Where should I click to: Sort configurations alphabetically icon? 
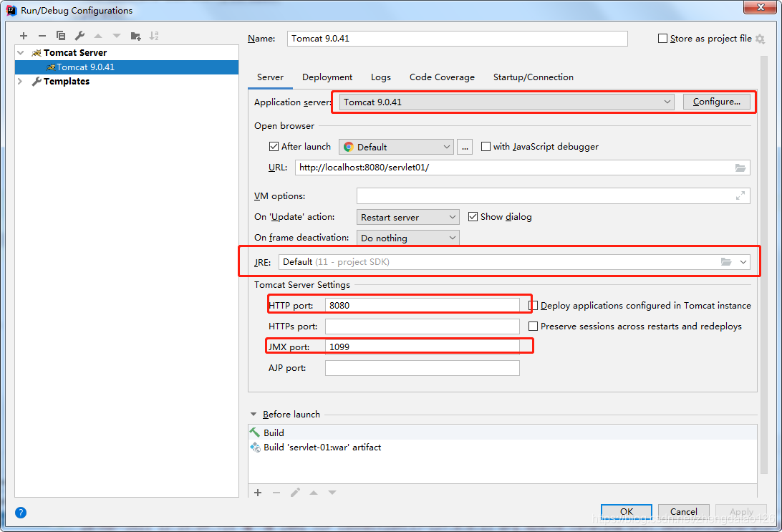point(154,36)
